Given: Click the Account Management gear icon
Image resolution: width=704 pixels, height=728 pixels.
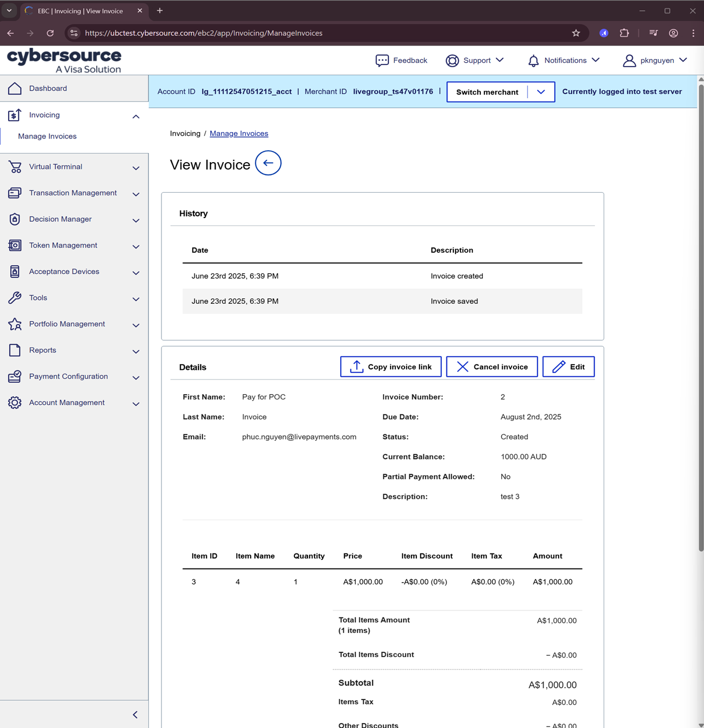Looking at the screenshot, I should click(x=14, y=403).
